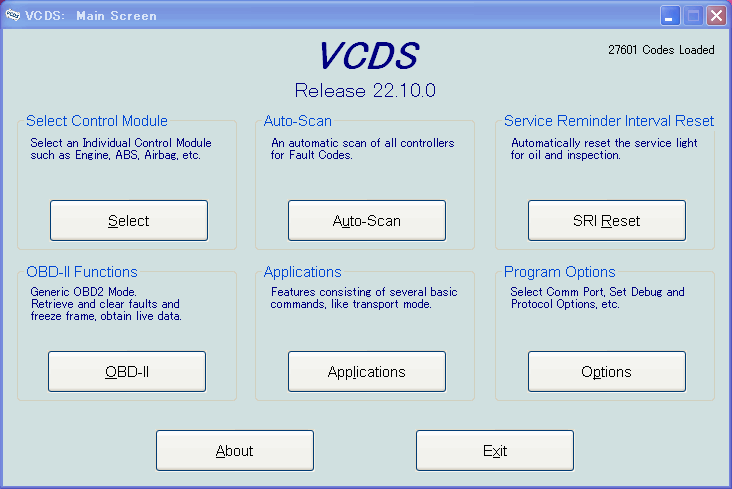
Task: Click the VCDS title bar app icon
Action: tap(13, 15)
